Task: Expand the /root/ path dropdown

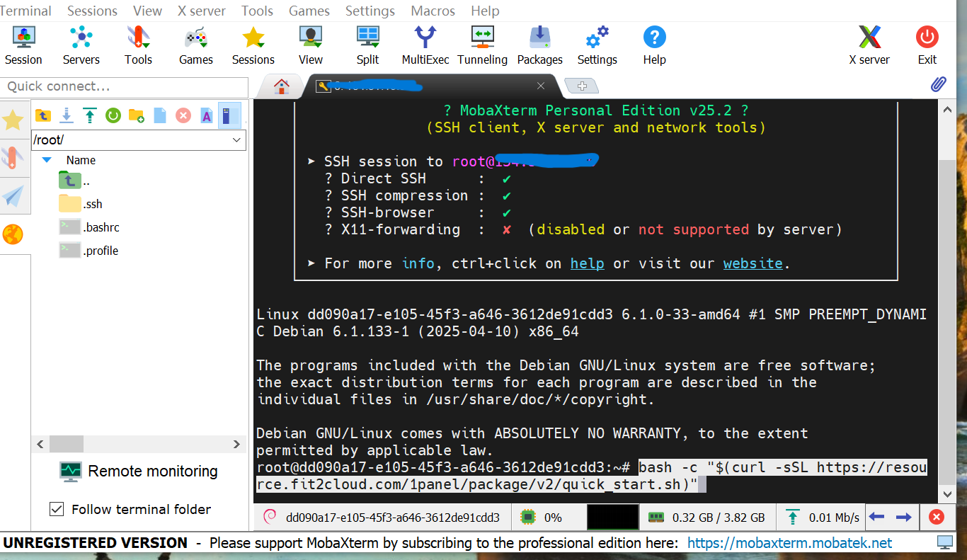Action: pos(237,140)
